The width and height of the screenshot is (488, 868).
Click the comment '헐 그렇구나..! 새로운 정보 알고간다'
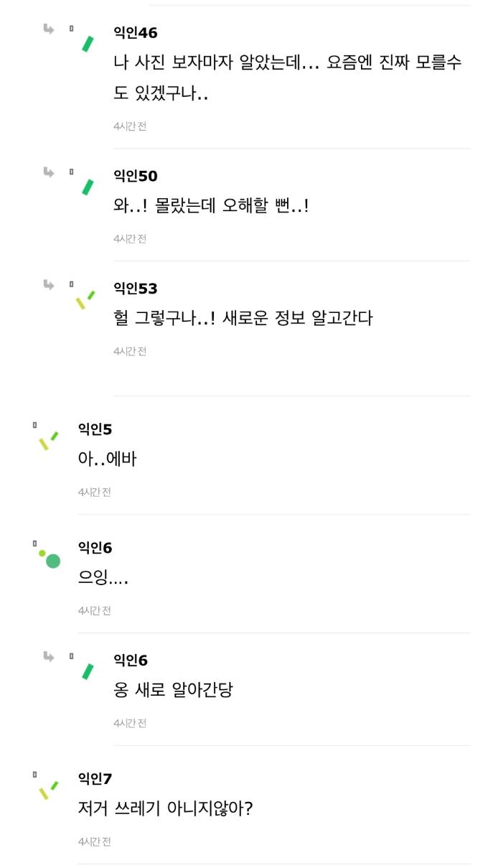(243, 317)
